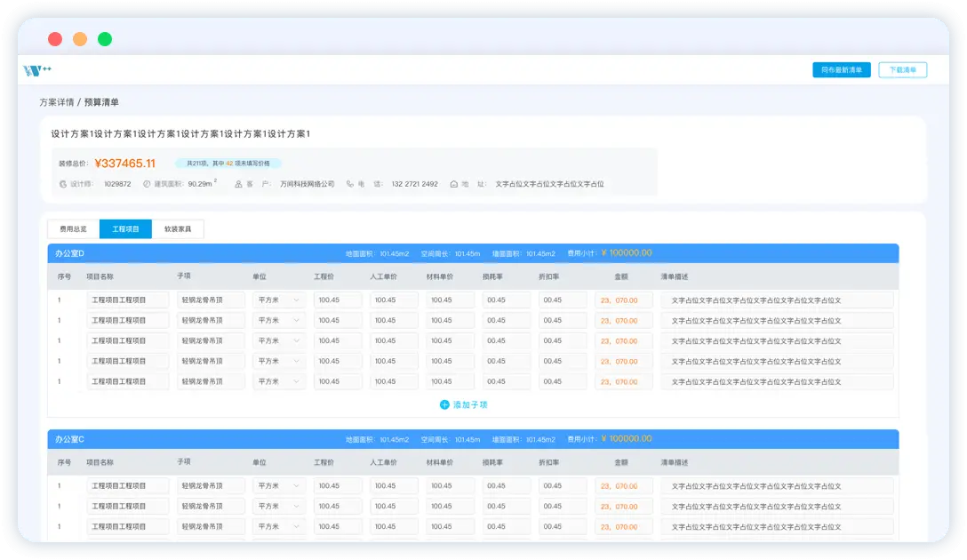Click the 同布最新清单 button
This screenshot has height=560, width=967.
(841, 69)
